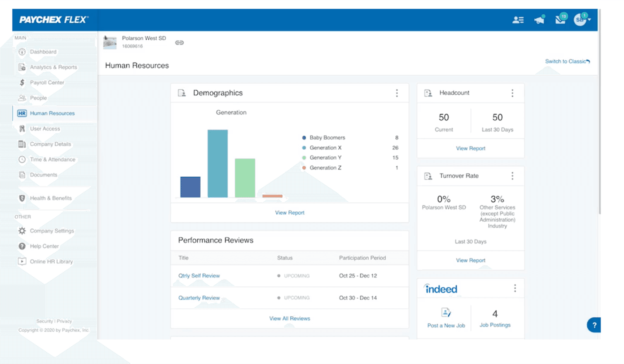Open the SB user avatar menu
Image resolution: width=624 pixels, height=364 pixels.
(x=582, y=19)
